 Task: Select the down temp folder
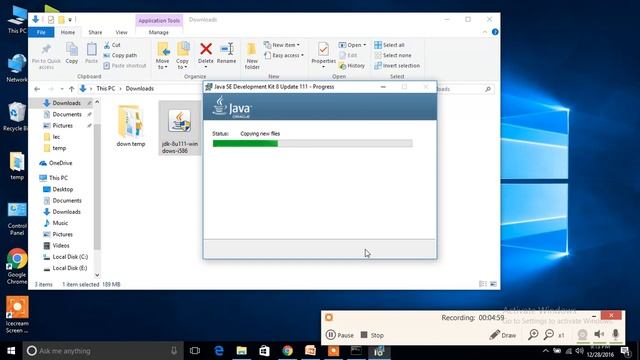pyautogui.click(x=131, y=126)
